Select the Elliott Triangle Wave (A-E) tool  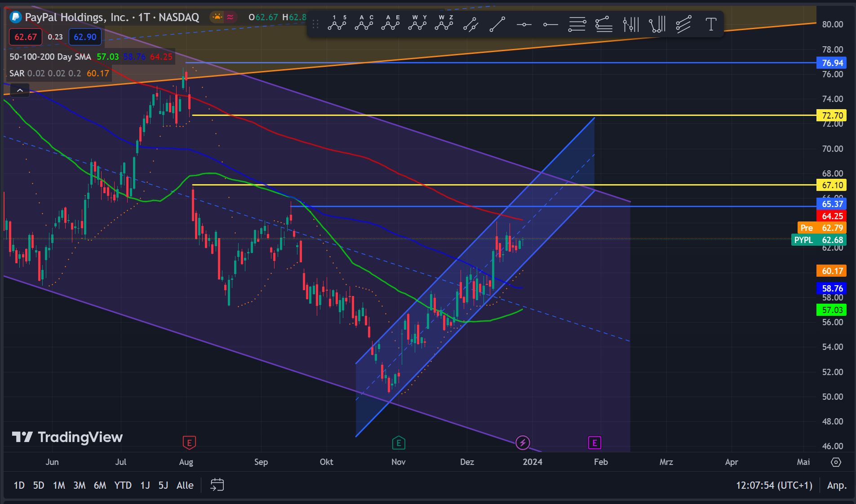390,24
